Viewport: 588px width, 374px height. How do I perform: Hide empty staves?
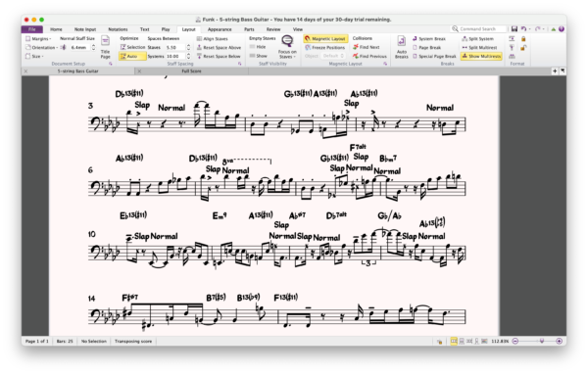258,47
